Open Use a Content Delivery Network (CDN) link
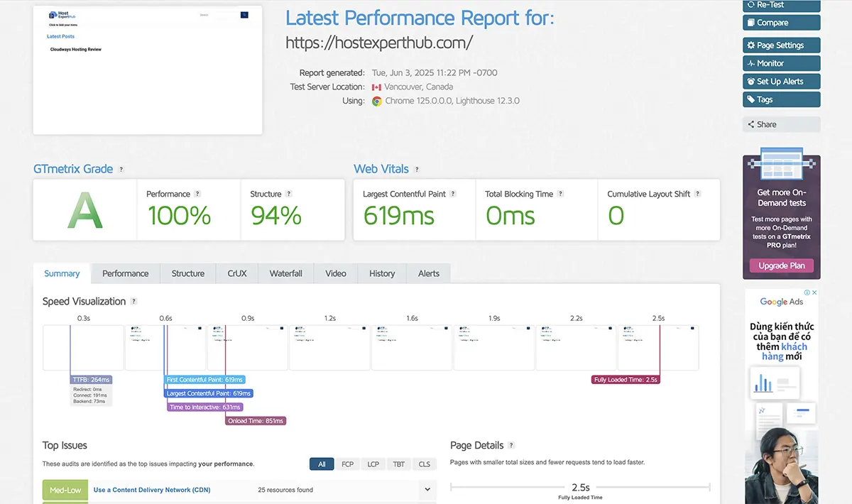The image size is (852, 504). point(152,490)
